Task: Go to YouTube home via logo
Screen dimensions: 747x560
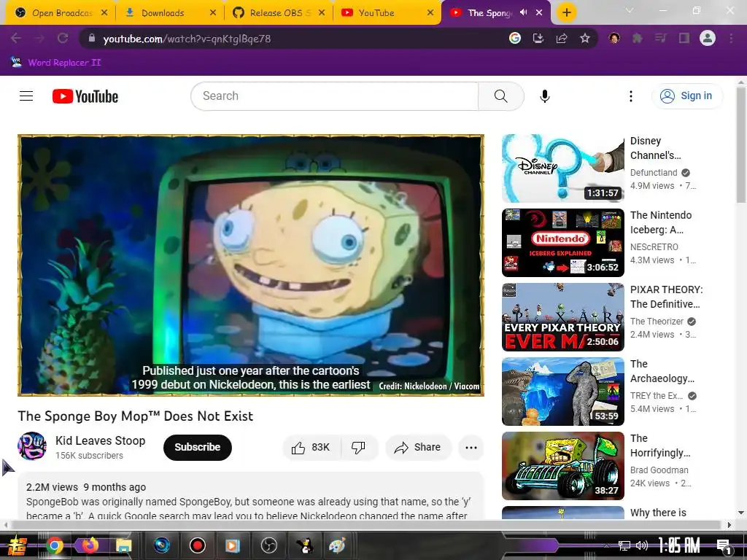Action: tap(85, 96)
